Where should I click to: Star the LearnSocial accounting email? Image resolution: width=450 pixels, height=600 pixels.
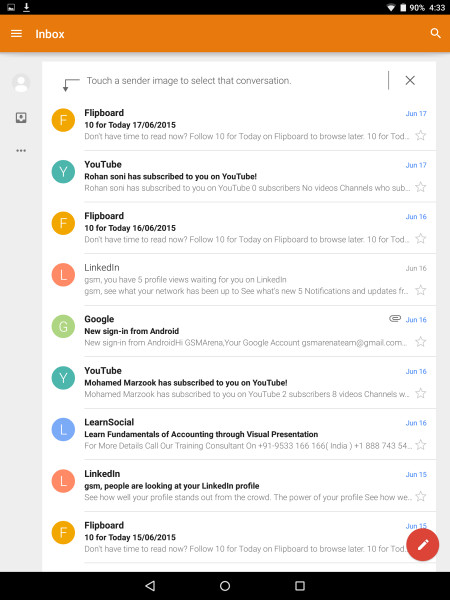point(421,445)
